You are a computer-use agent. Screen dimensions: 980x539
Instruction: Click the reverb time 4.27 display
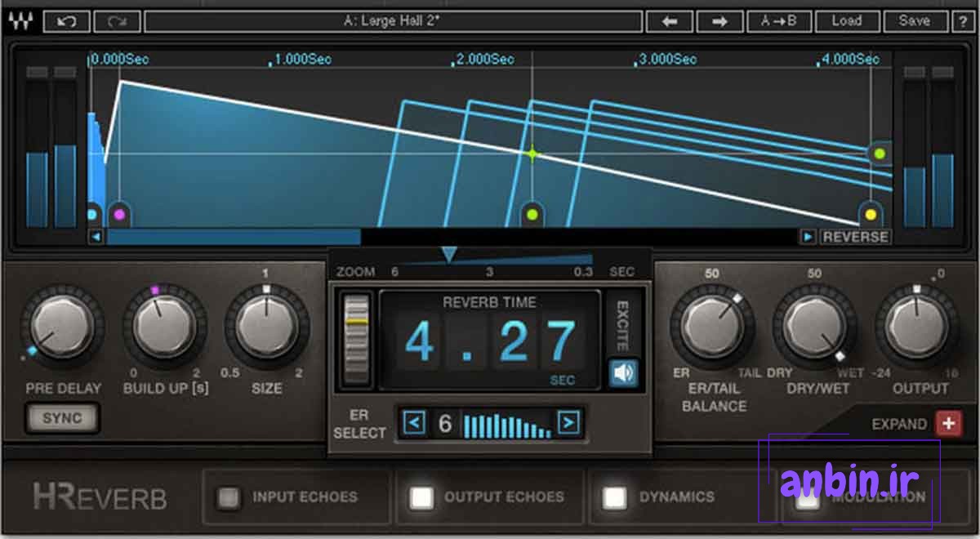tap(491, 341)
